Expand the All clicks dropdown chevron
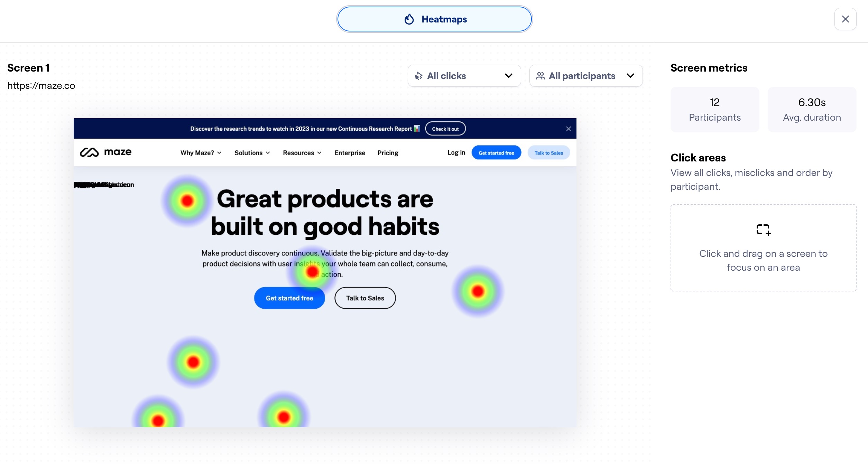This screenshot has height=466, width=868. (508, 76)
